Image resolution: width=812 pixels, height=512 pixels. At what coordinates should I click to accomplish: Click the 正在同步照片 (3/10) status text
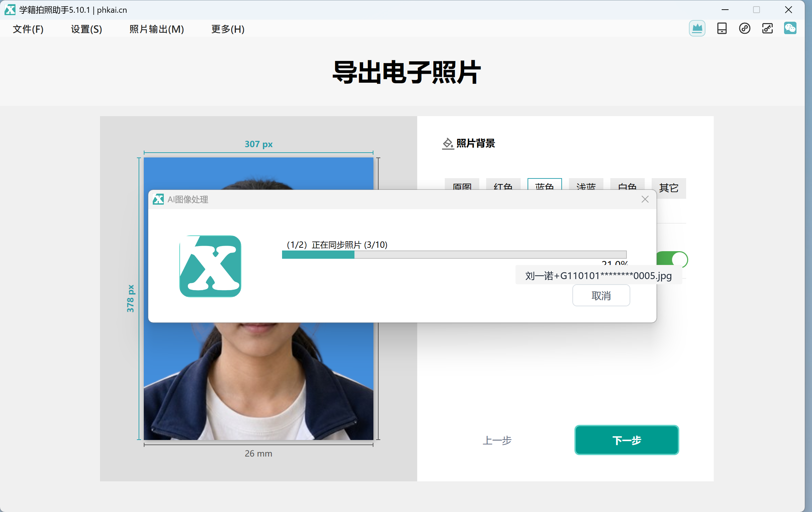point(349,245)
